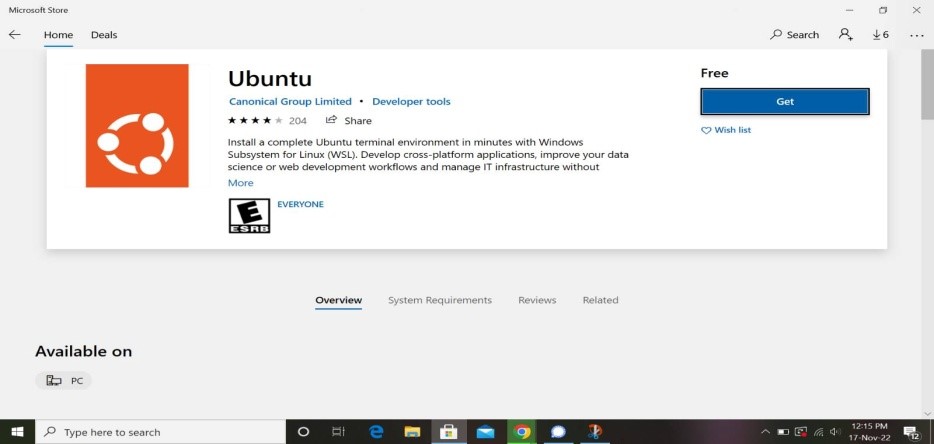The height and width of the screenshot is (444, 934).
Task: Switch to the System Requirements tab
Action: pyautogui.click(x=440, y=300)
